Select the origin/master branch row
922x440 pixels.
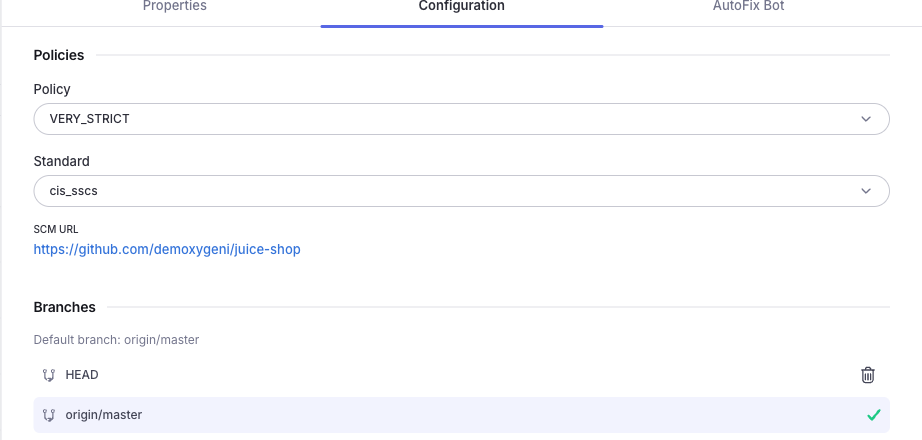pos(462,415)
